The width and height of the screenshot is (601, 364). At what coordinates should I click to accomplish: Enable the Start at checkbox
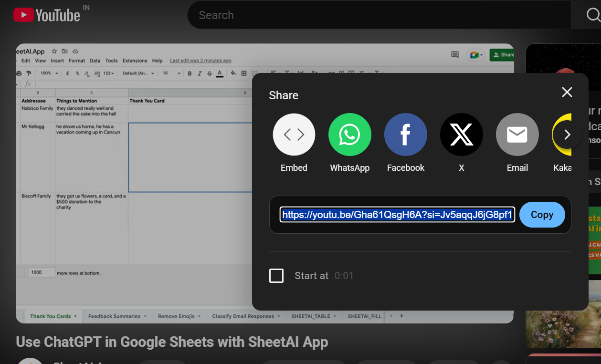click(x=276, y=276)
